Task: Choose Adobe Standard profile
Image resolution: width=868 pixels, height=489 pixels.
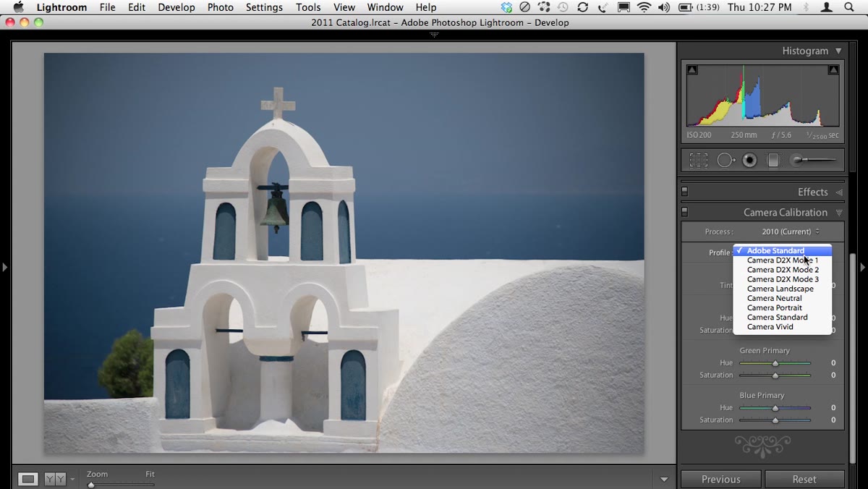Action: 783,251
